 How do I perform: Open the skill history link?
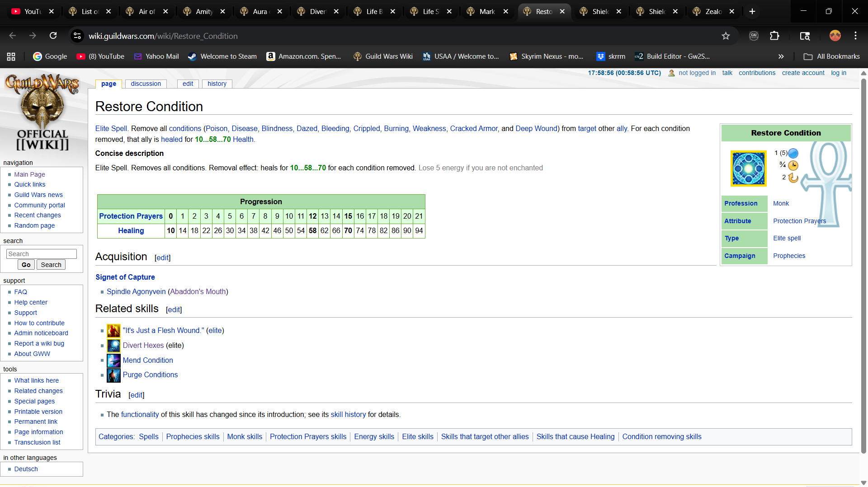[x=348, y=415]
